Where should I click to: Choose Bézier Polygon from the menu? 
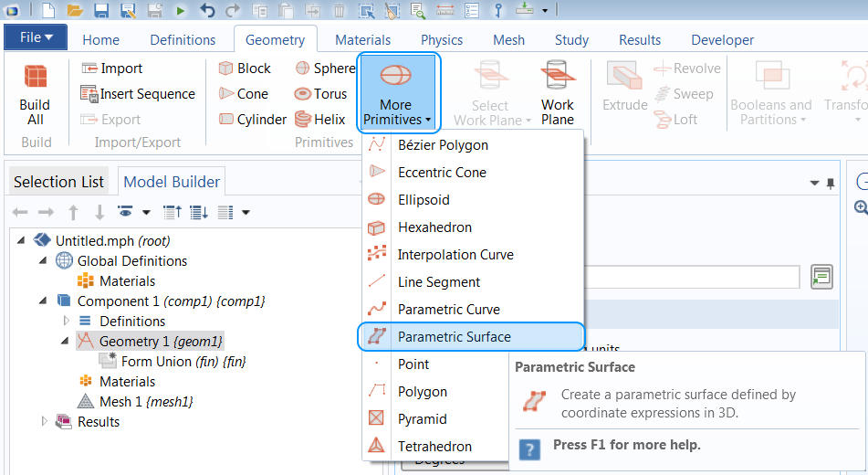click(473, 145)
